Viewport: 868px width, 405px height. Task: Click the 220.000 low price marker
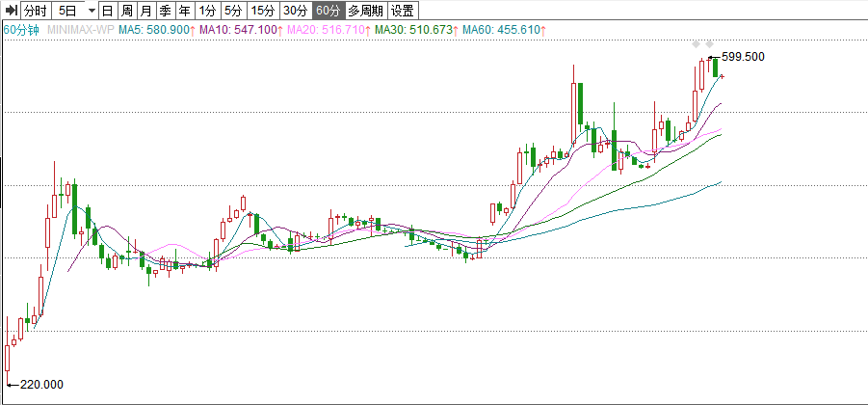[41, 385]
